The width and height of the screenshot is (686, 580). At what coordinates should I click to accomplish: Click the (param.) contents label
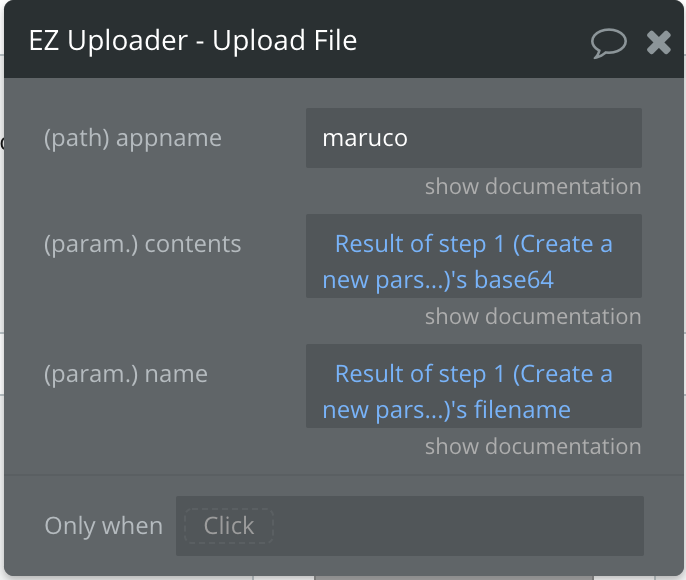point(142,244)
